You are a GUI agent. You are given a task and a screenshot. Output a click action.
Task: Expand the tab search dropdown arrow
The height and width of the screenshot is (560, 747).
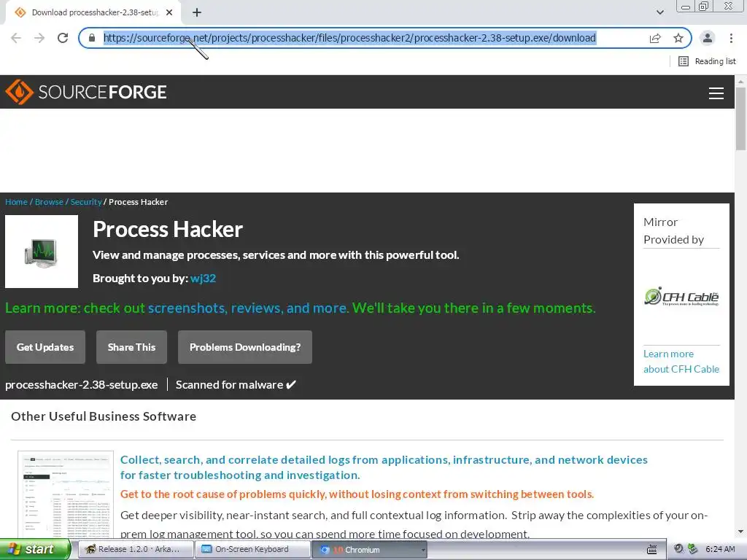(659, 12)
